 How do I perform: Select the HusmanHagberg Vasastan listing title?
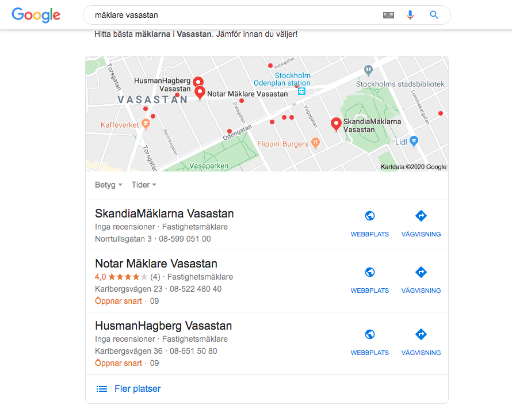pos(163,326)
